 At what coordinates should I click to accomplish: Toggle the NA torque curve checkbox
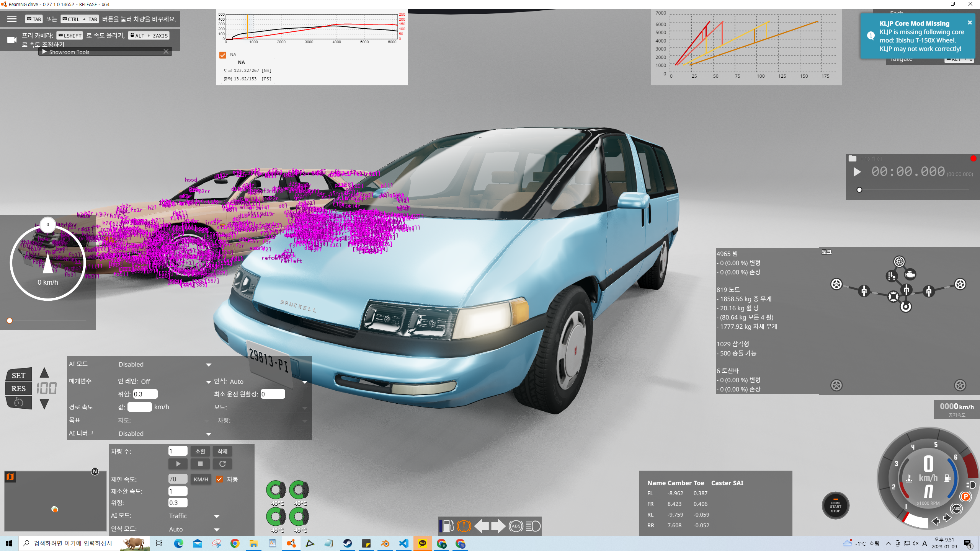[223, 55]
